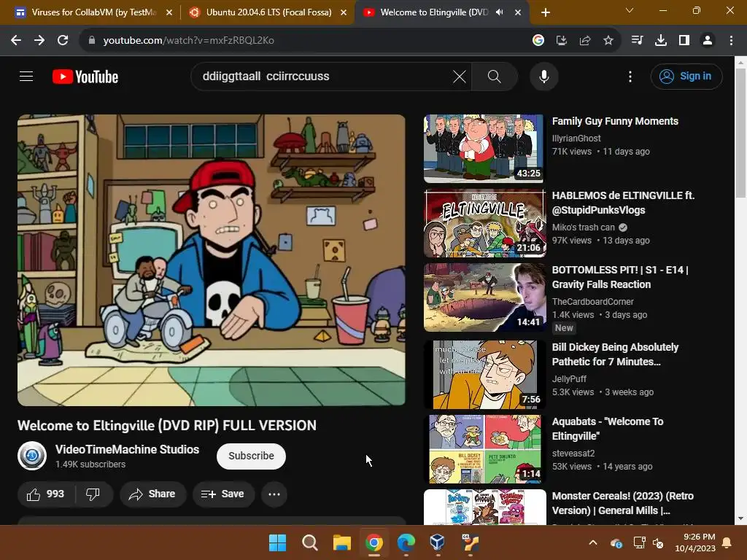Screen dimensions: 747x560
Task: Mute the Eltingville tab audio icon
Action: [499, 12]
